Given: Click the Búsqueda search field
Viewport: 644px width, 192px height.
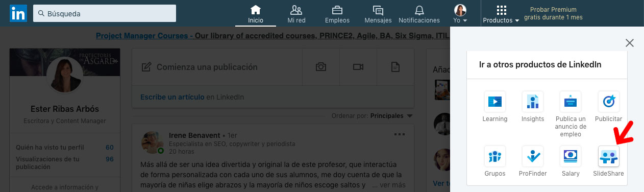Looking at the screenshot, I should (x=105, y=13).
